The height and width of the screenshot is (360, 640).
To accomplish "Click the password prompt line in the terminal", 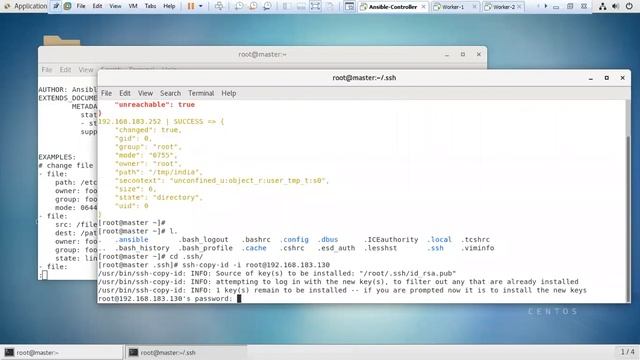I will point(169,299).
